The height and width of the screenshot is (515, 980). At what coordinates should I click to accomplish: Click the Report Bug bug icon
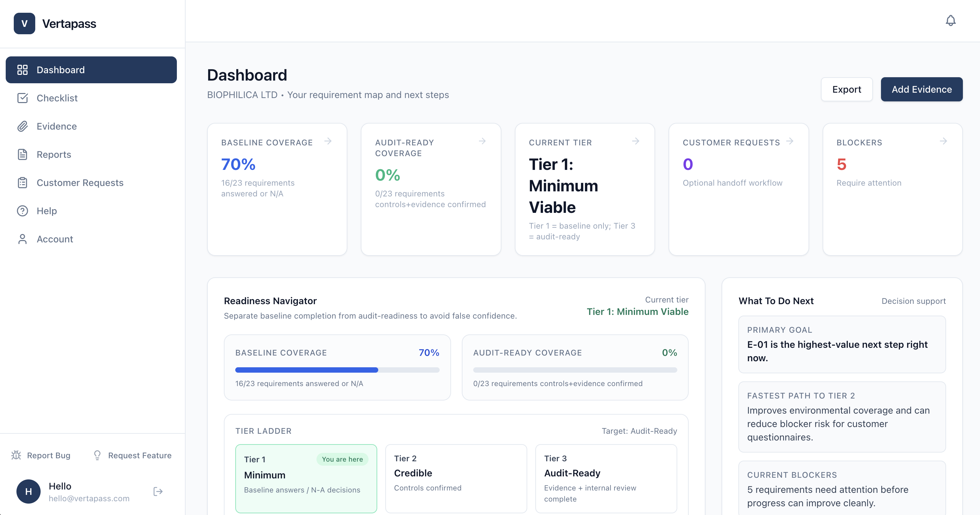point(16,455)
